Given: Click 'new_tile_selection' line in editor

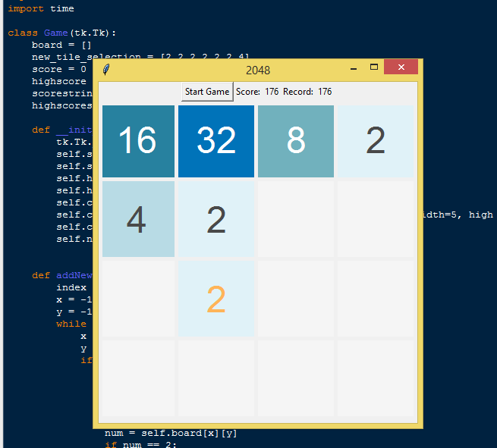Looking at the screenshot, I should click(140, 57).
